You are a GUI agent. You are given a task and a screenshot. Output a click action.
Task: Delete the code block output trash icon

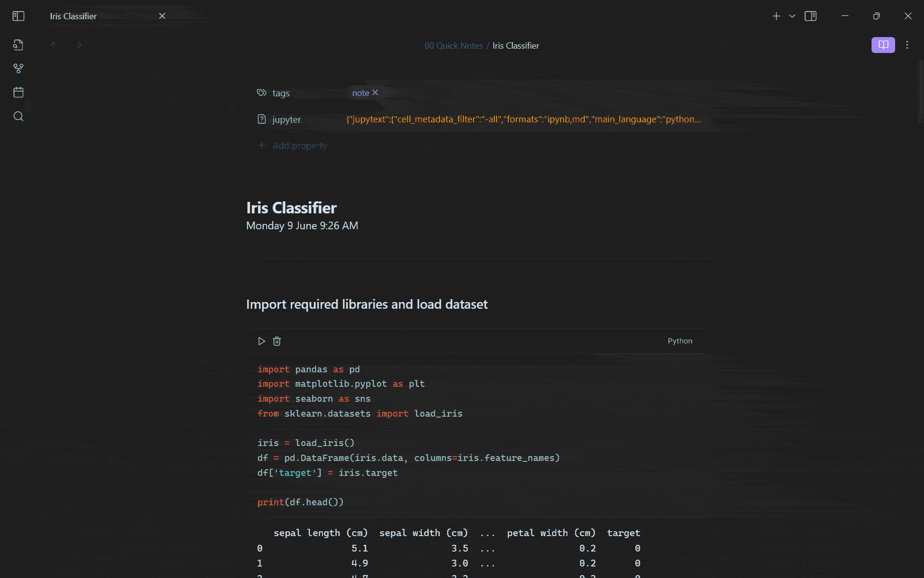pyautogui.click(x=277, y=341)
